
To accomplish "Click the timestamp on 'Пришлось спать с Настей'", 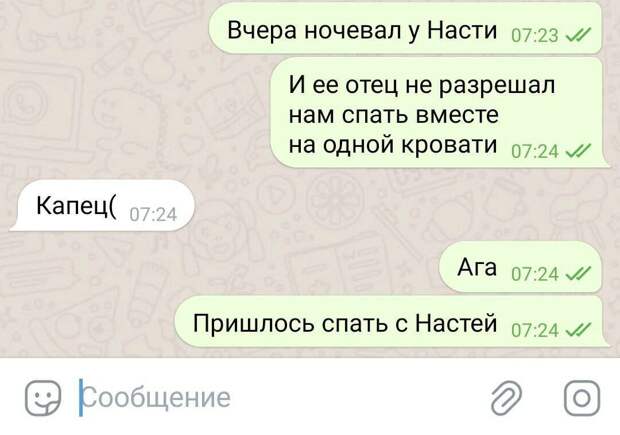I will click(535, 330).
